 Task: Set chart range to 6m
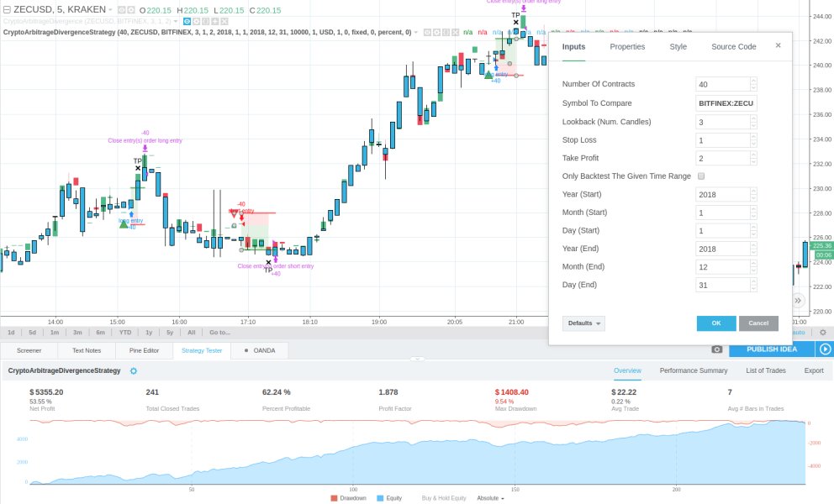(101, 333)
